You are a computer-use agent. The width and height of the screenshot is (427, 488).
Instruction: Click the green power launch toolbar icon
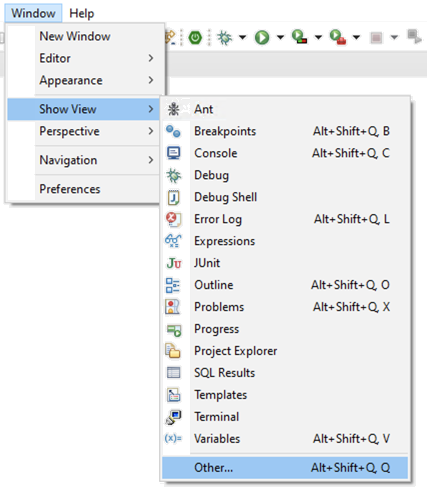click(x=195, y=37)
